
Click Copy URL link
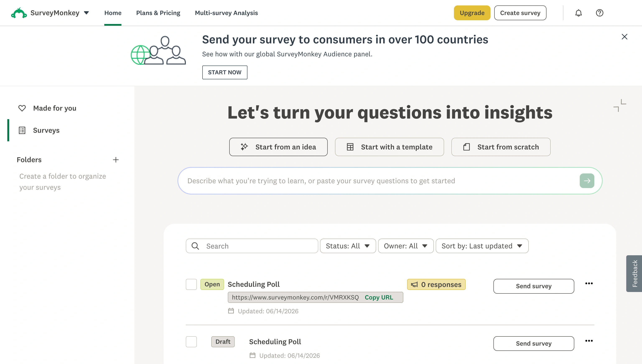tap(379, 297)
